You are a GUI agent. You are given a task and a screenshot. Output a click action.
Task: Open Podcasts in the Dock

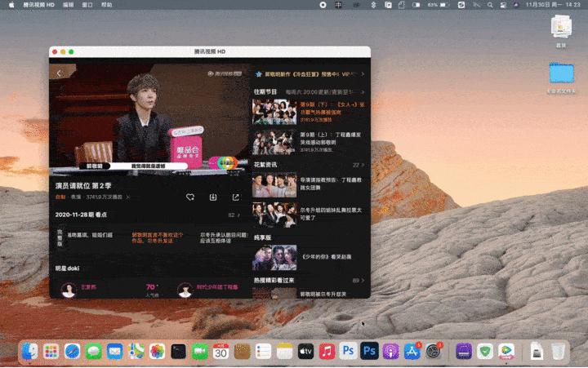[390, 352]
